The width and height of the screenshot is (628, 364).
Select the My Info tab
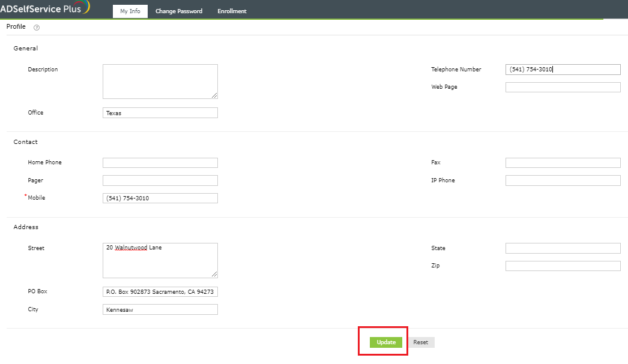[x=130, y=10]
